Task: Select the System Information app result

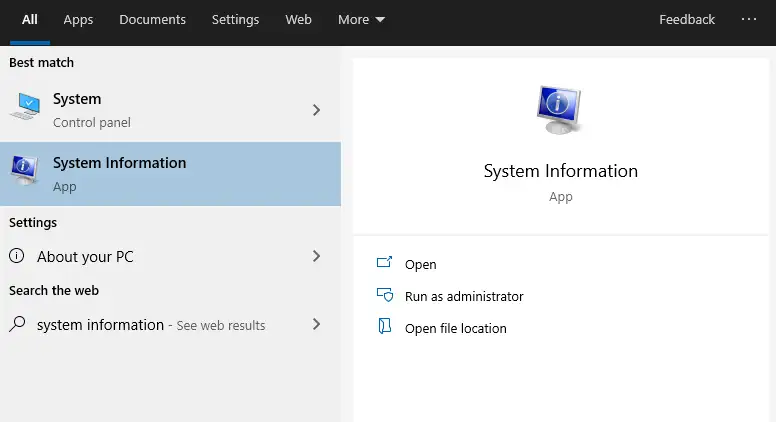Action: tap(170, 174)
